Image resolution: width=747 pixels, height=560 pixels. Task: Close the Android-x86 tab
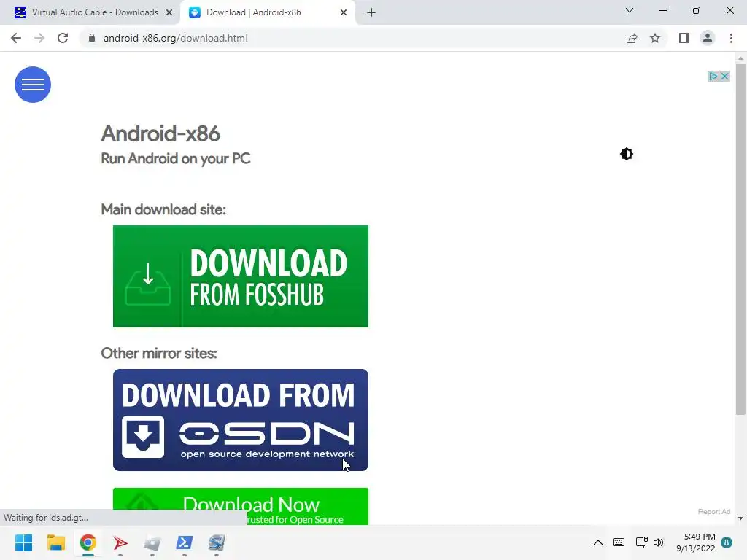click(x=344, y=13)
